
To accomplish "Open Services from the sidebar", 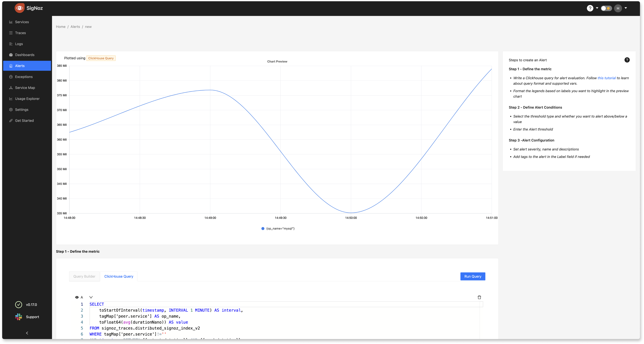I will tap(27, 22).
